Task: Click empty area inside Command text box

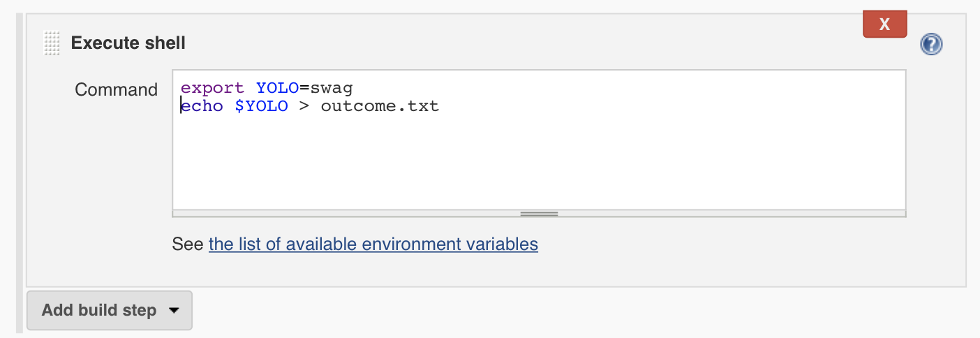Action: coord(539,161)
